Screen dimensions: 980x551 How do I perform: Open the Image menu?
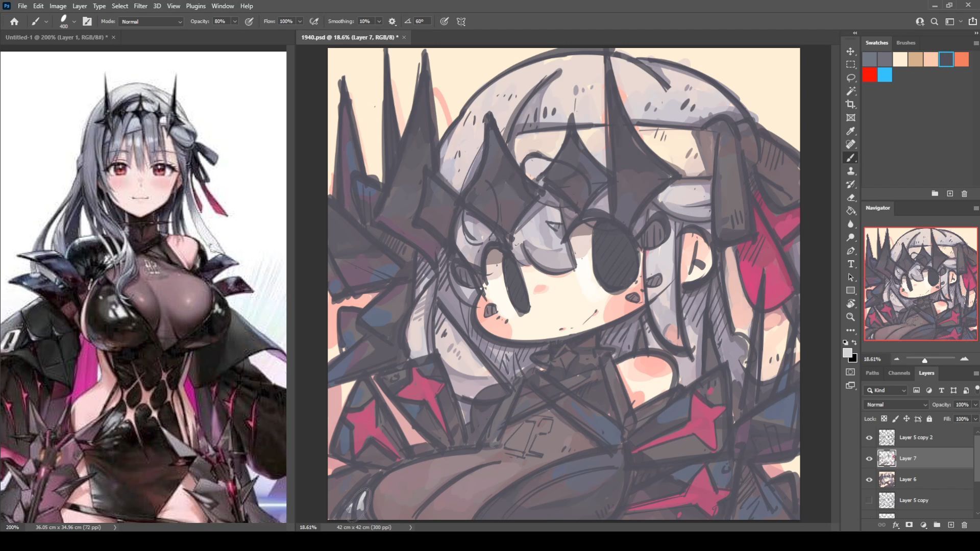coord(58,6)
